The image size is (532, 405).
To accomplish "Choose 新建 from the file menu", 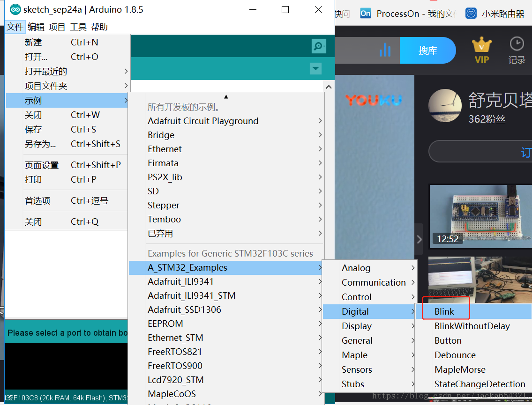I will tap(67, 42).
